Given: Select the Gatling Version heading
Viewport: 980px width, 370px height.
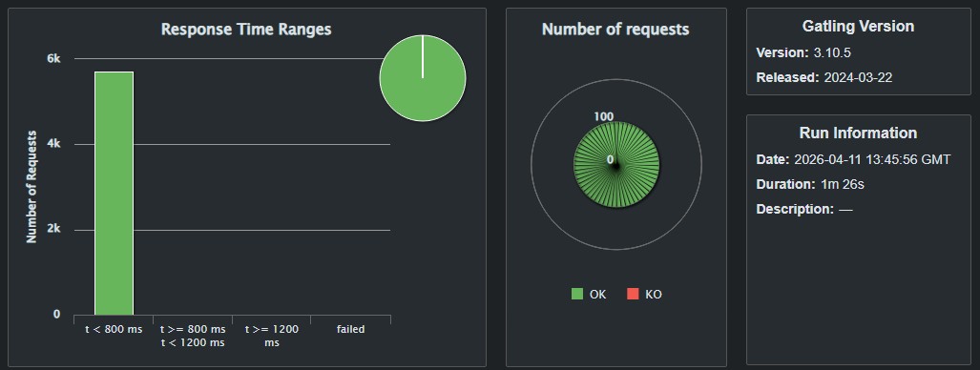Looking at the screenshot, I should pos(858,27).
